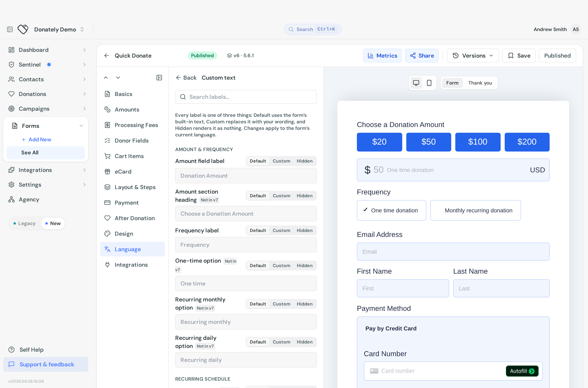The image size is (588, 388).
Task: Click the Save button
Action: [x=519, y=56]
